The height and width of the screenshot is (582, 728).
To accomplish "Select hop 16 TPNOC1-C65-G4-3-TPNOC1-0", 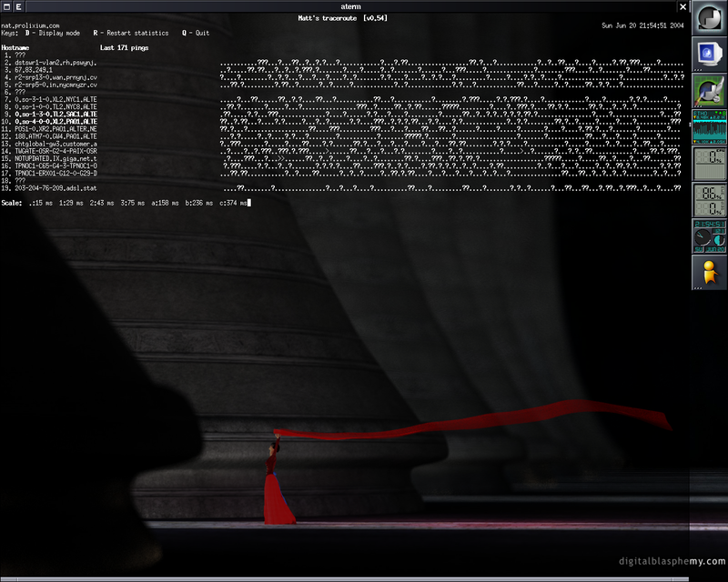I will point(50,166).
